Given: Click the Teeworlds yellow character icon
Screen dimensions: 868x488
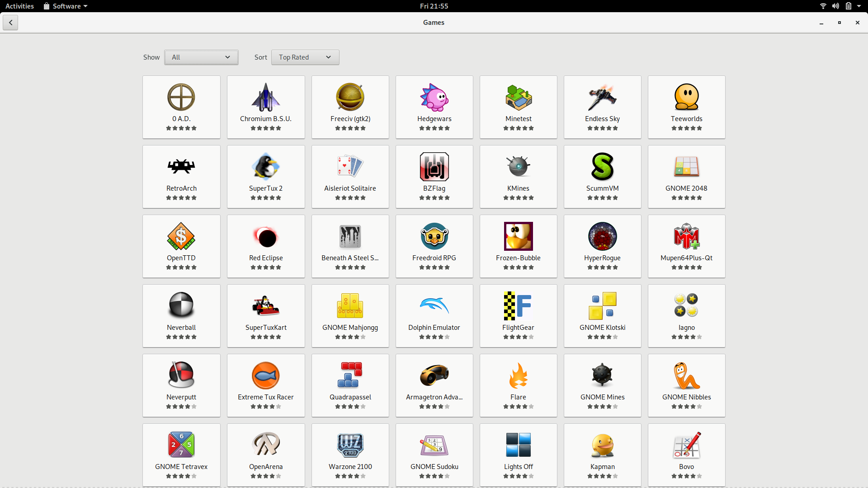Looking at the screenshot, I should coord(687,97).
